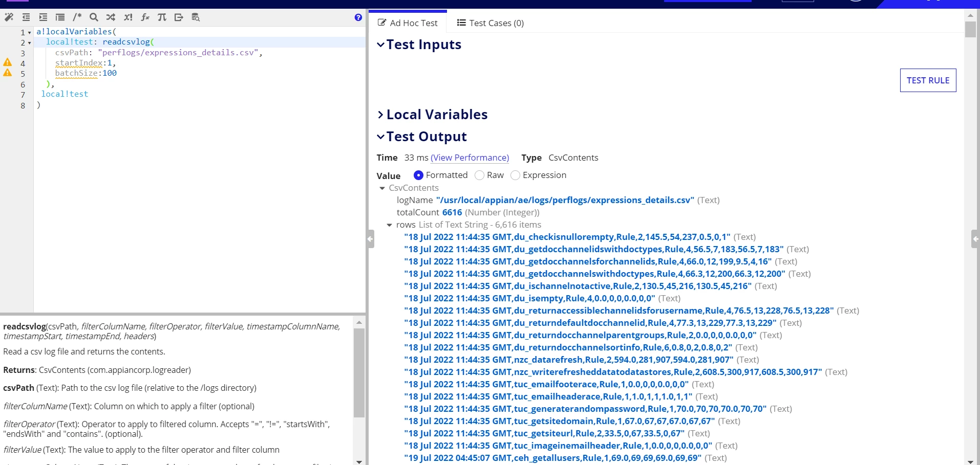Open the View Performance link
This screenshot has width=980, height=465.
[x=470, y=158]
